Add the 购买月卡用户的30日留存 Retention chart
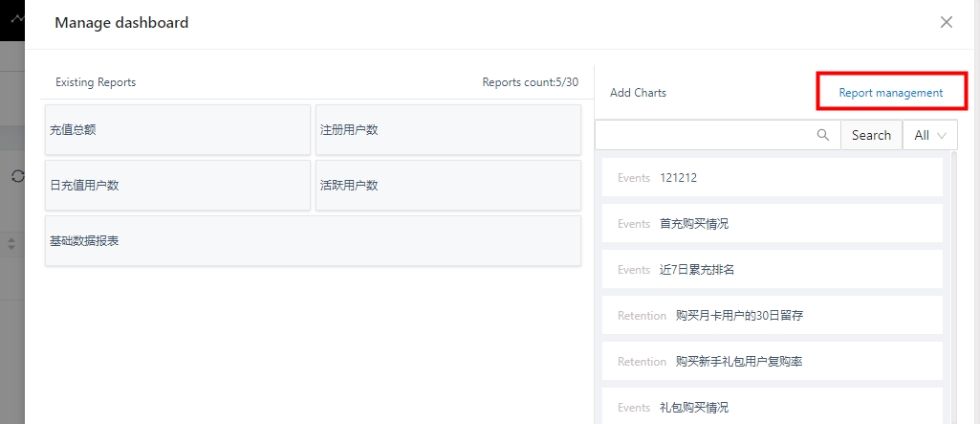Viewport: 980px width, 424px height. [x=772, y=316]
